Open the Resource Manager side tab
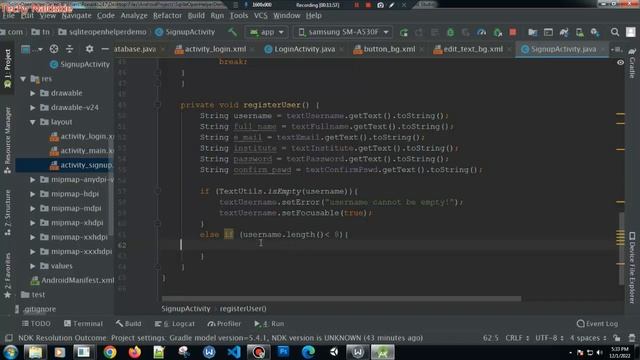 pyautogui.click(x=7, y=140)
